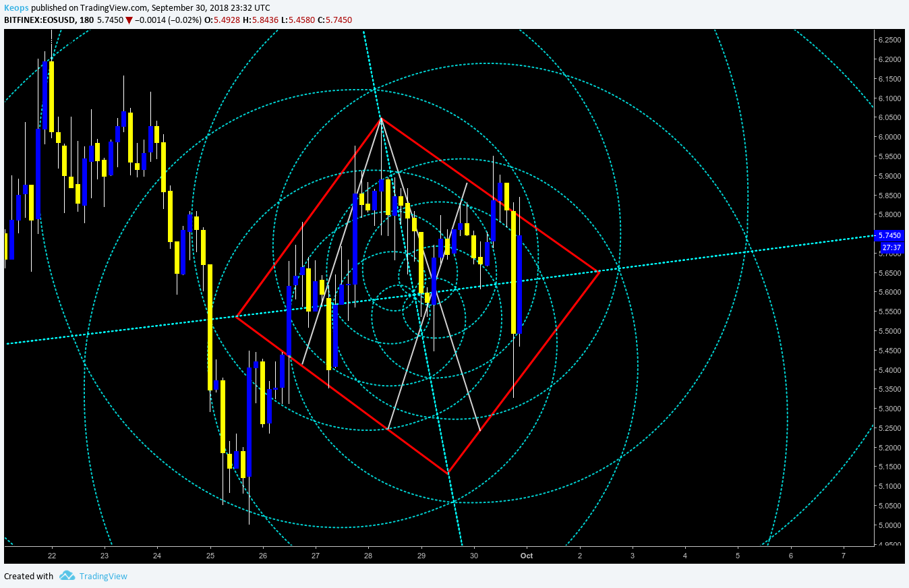Click the TradingView cloud logo icon

66,576
